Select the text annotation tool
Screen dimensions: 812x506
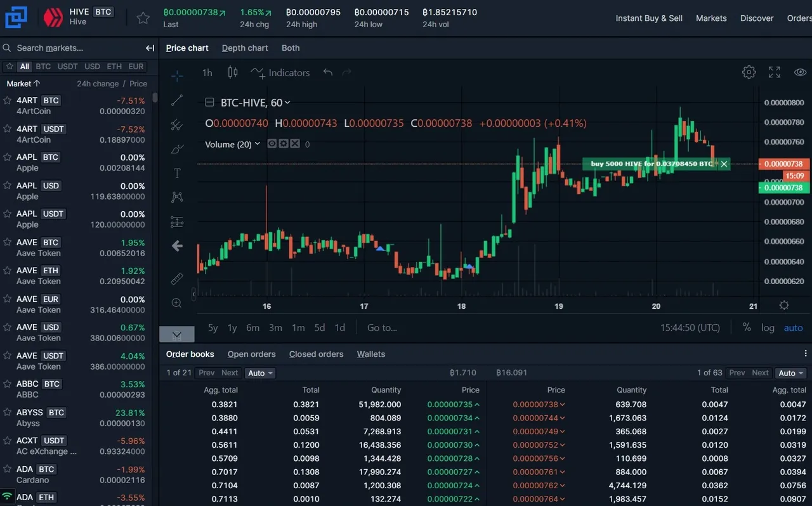pos(177,173)
